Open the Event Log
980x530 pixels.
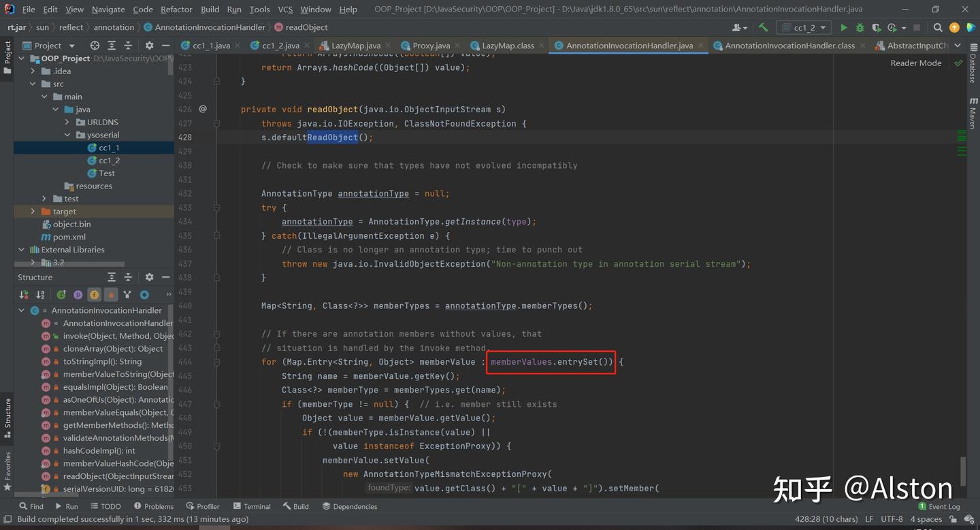(939, 506)
